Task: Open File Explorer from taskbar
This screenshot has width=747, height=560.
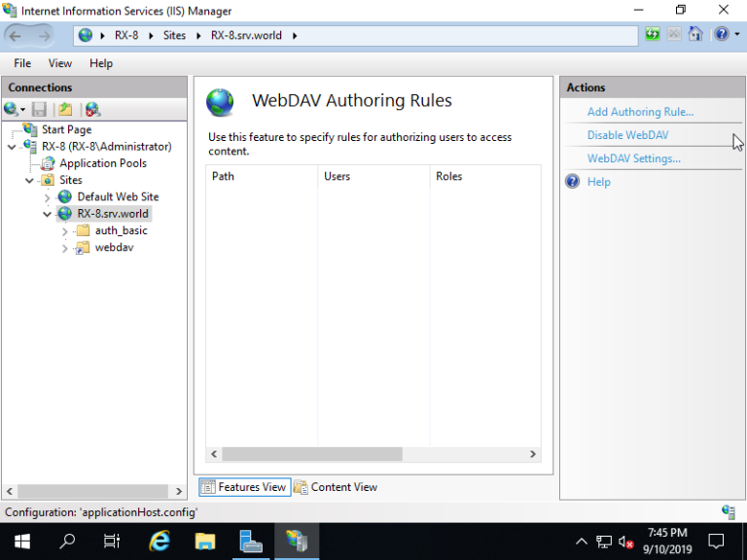Action: point(205,541)
